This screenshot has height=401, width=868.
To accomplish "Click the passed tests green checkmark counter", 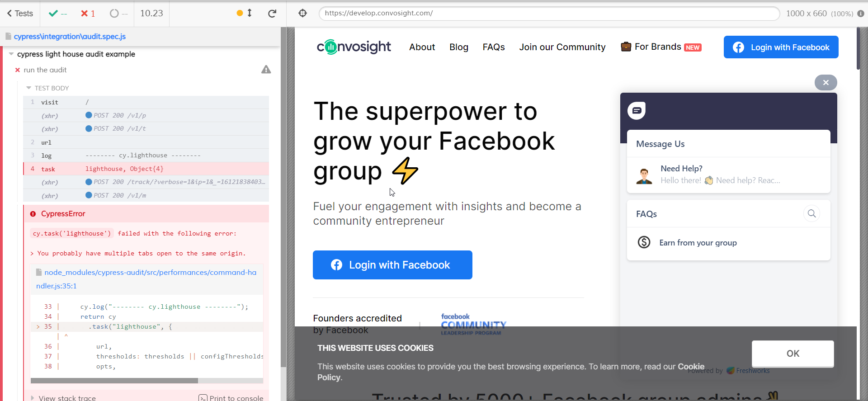I will coord(57,14).
